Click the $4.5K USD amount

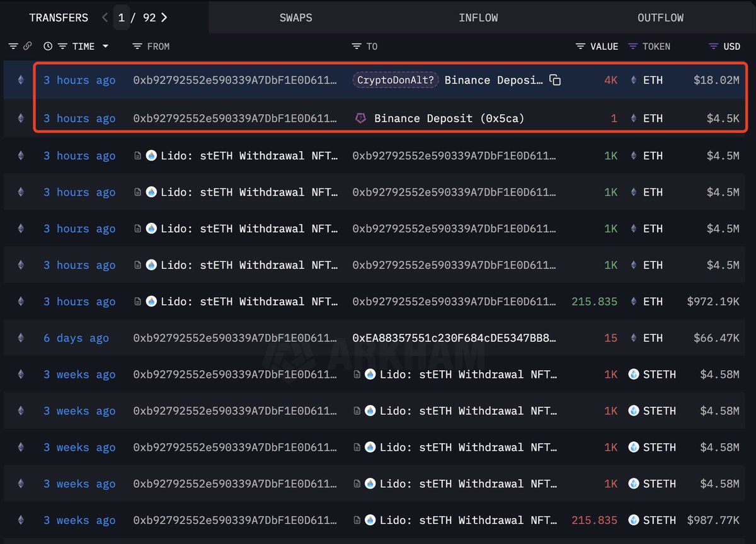[x=723, y=118]
